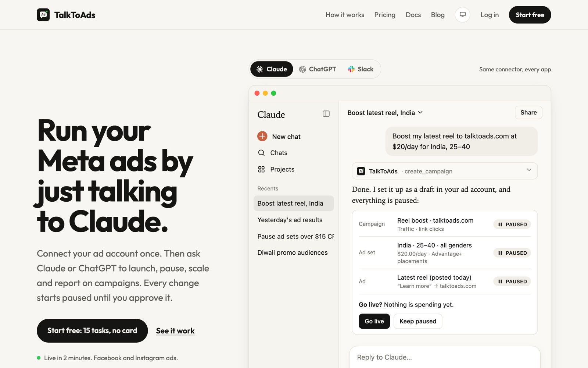Select the Claude tab
This screenshot has width=588, height=368.
point(272,69)
